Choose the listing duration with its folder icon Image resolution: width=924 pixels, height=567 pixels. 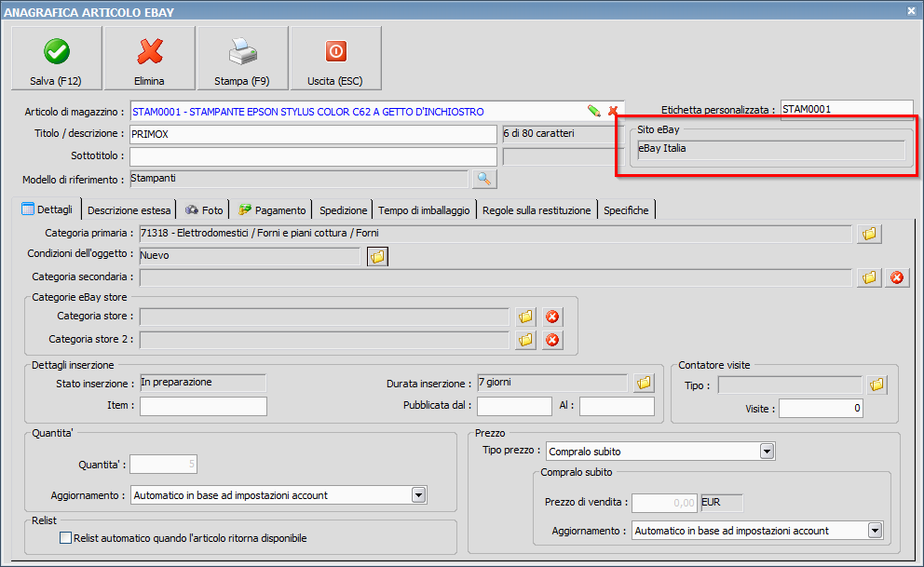click(x=644, y=384)
